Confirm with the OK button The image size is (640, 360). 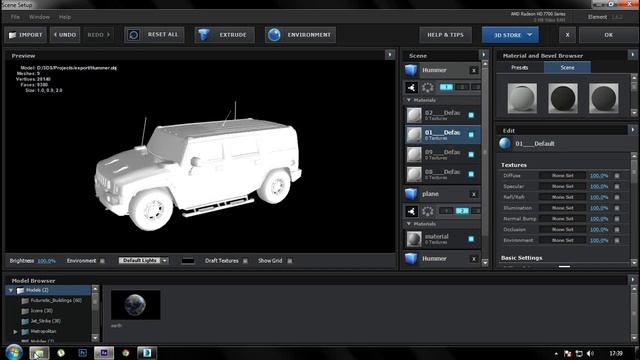[x=608, y=35]
